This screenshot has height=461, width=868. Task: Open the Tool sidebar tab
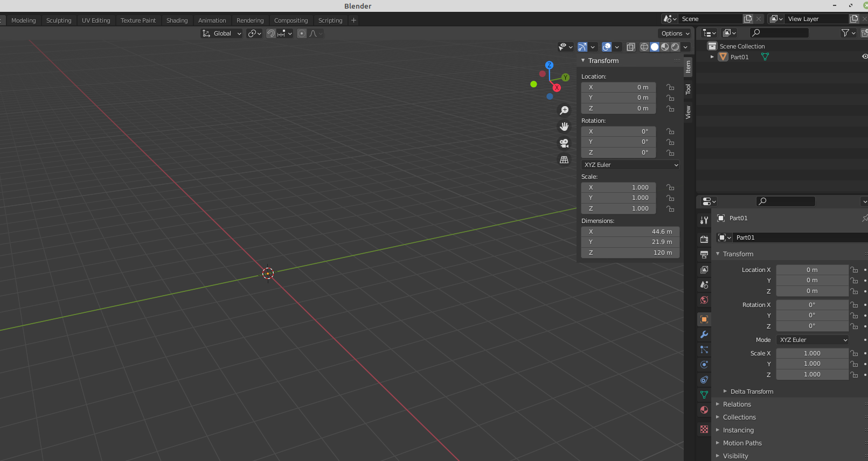click(688, 89)
